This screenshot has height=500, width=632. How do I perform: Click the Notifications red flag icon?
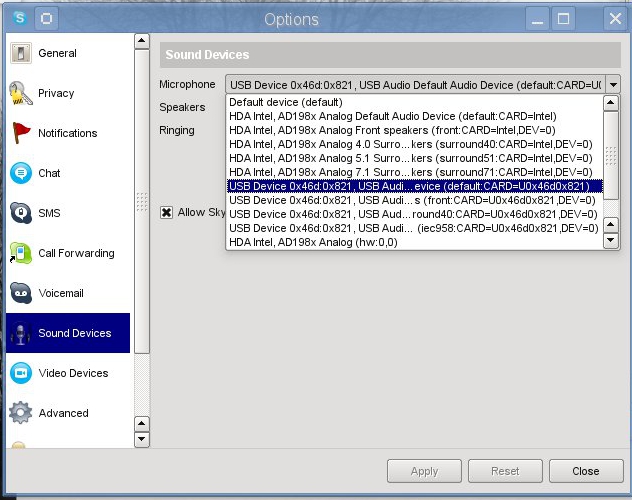coord(21,133)
